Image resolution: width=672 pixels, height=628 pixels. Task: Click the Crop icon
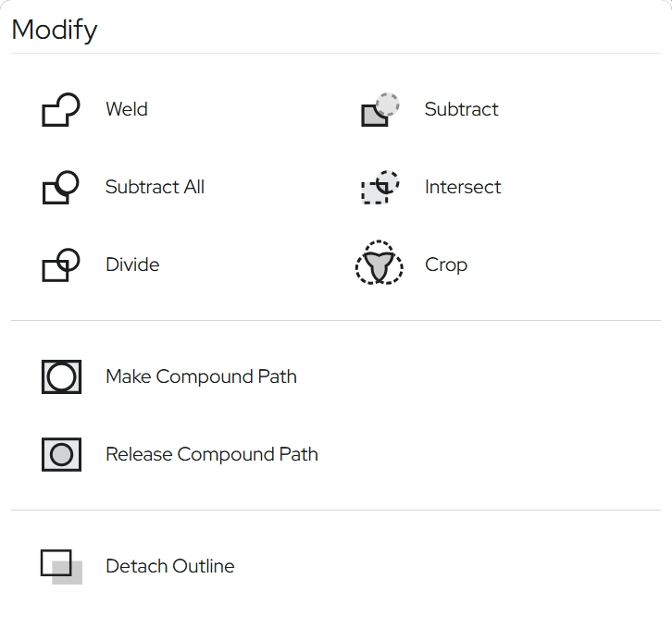[380, 264]
